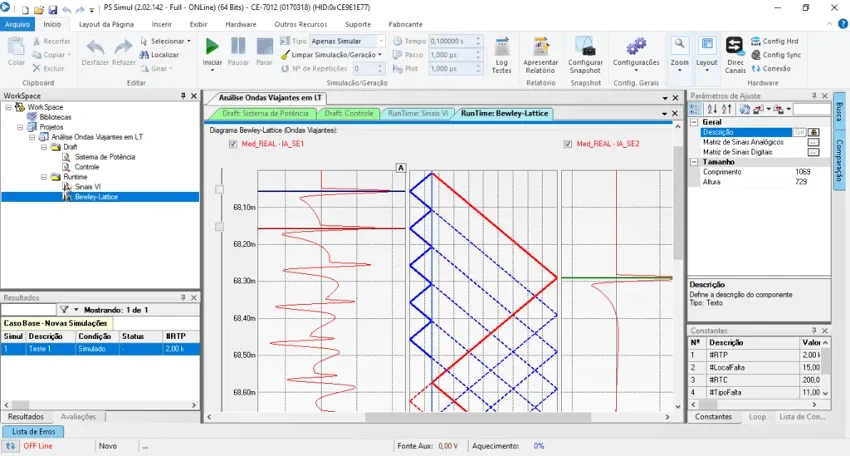Screen dimensions: 850x456
Task: Click the Layout ribbon icon
Action: [x=707, y=46]
